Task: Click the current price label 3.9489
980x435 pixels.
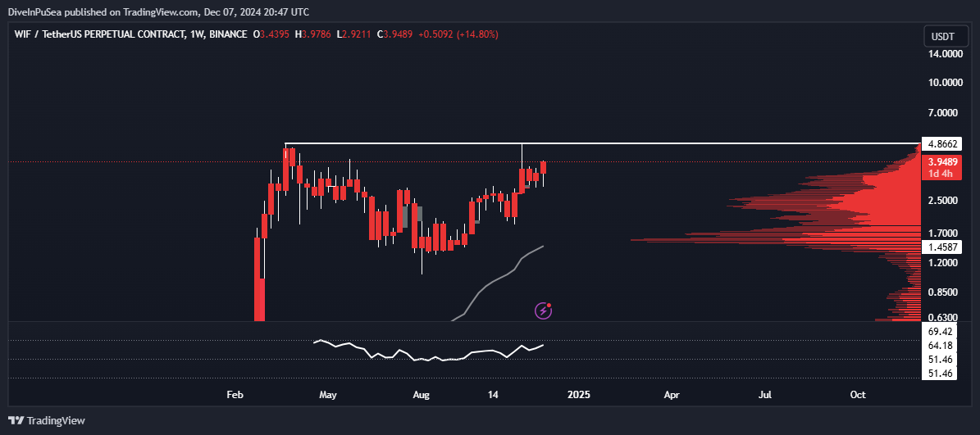Action: pos(941,161)
